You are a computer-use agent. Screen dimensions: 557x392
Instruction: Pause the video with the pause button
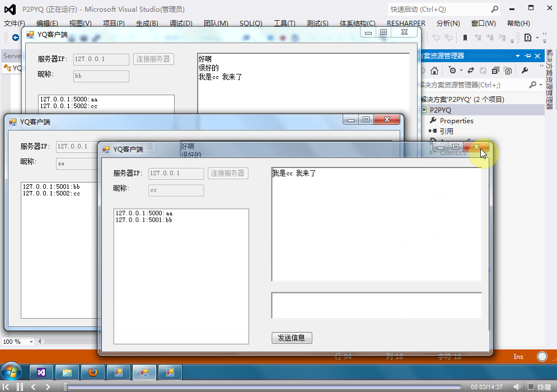click(x=20, y=387)
